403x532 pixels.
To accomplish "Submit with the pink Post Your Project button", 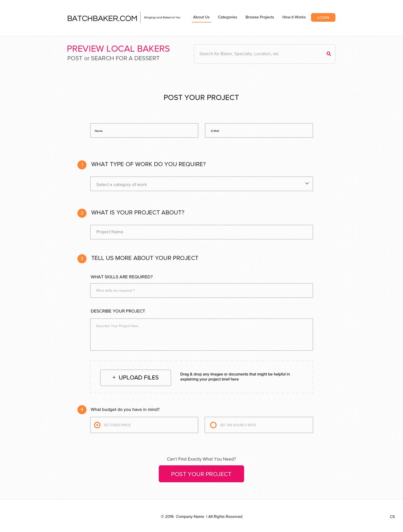I will [x=201, y=474].
